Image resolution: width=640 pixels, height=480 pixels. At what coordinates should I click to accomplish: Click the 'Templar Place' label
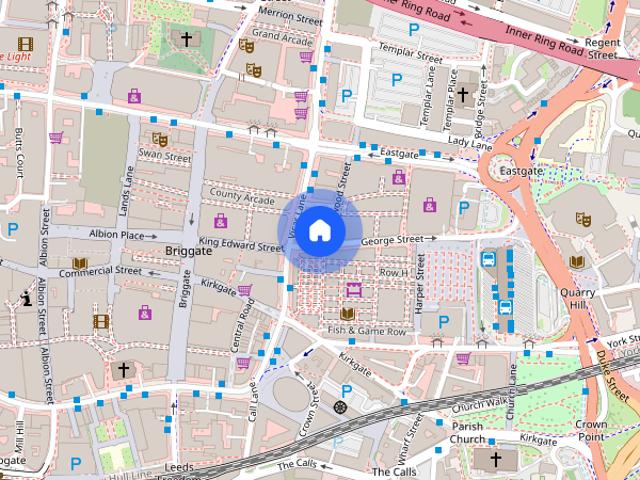(450, 100)
